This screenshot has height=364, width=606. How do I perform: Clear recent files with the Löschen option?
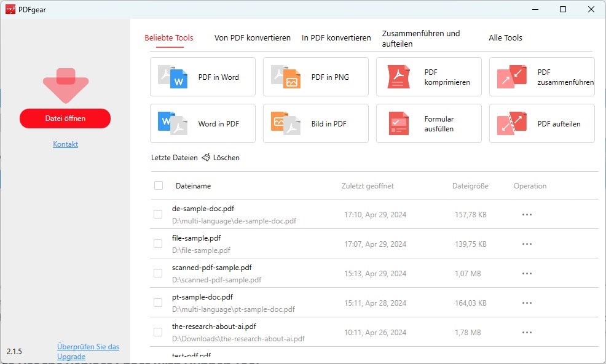click(221, 157)
